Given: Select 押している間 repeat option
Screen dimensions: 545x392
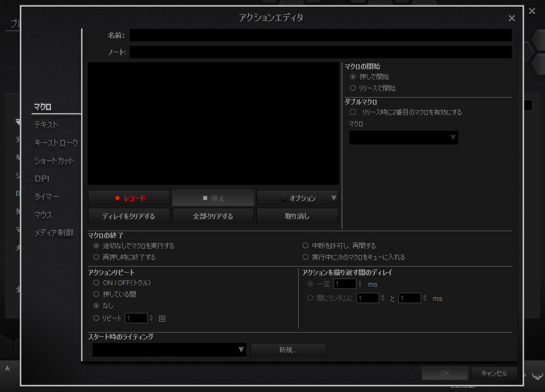Looking at the screenshot, I should tap(96, 294).
